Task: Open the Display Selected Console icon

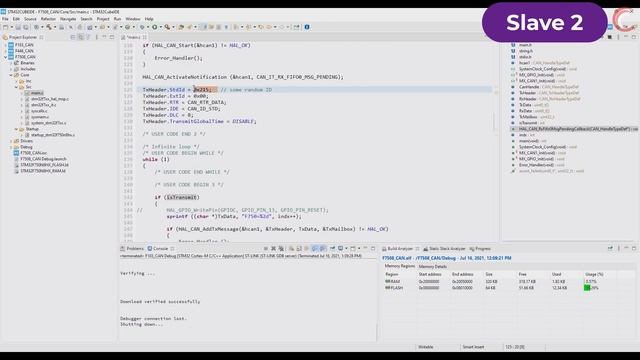Action: coord(340,249)
